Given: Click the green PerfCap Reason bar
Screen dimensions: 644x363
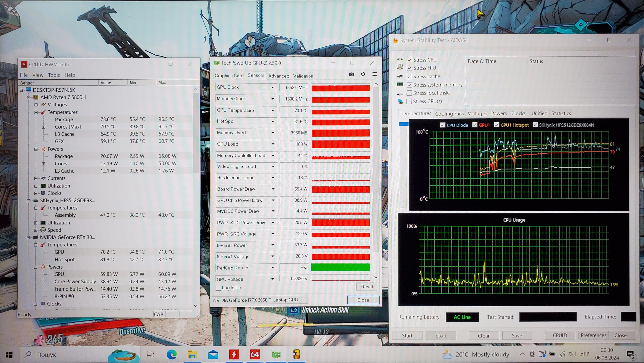Looking at the screenshot, I should click(340, 267).
